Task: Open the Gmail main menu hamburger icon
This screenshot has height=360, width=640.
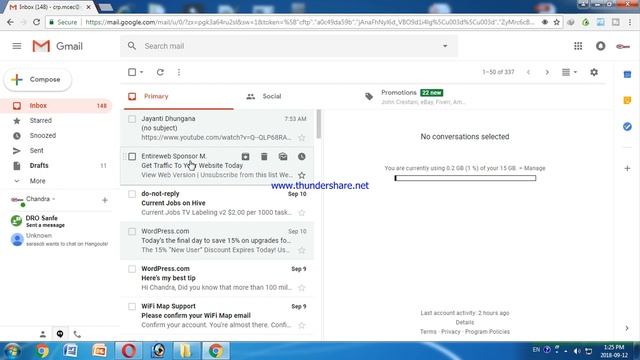Action: [17, 46]
